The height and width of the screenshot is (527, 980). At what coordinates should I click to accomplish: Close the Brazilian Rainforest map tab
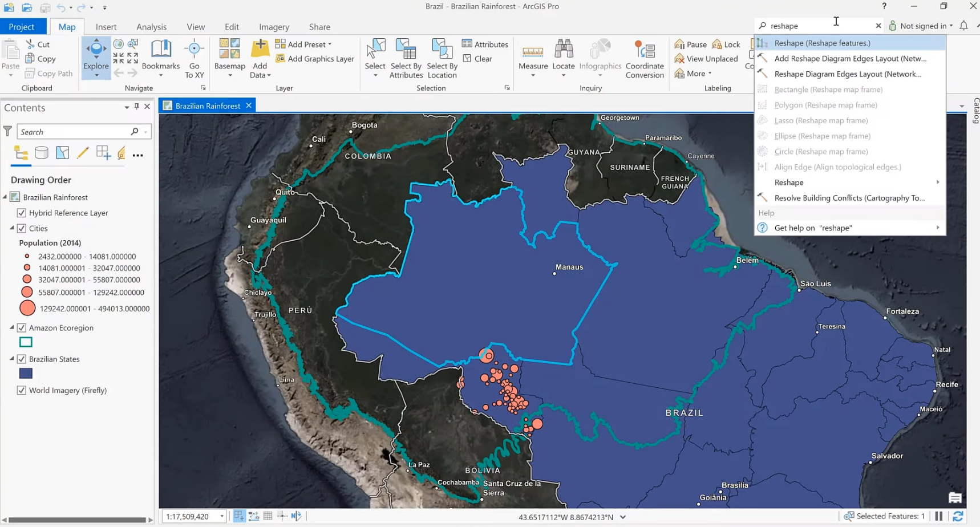click(249, 106)
